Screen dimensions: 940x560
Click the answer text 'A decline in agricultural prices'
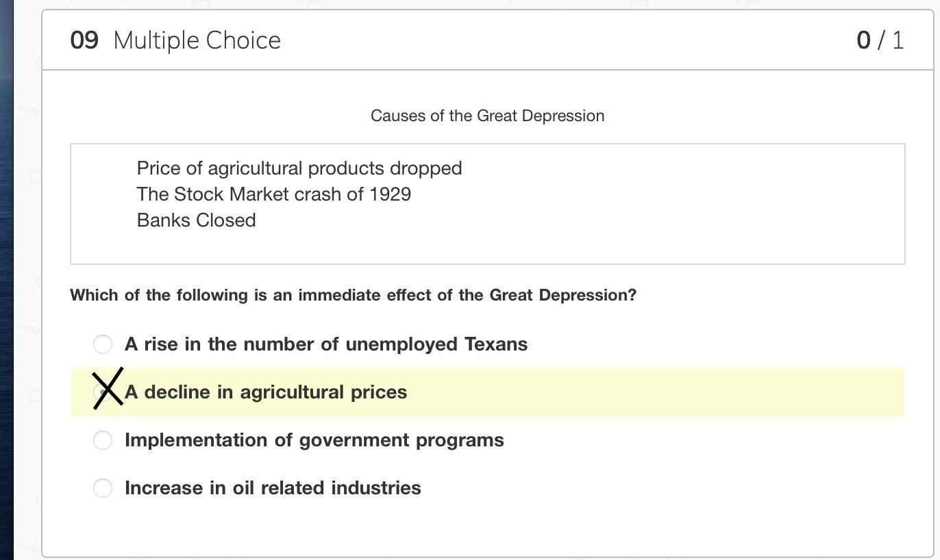click(x=266, y=392)
